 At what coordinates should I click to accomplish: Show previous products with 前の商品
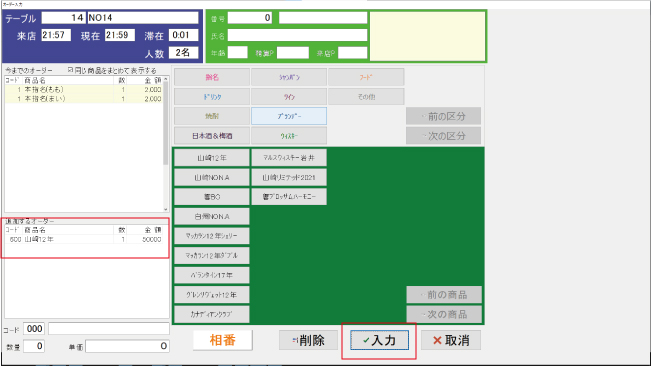(444, 295)
